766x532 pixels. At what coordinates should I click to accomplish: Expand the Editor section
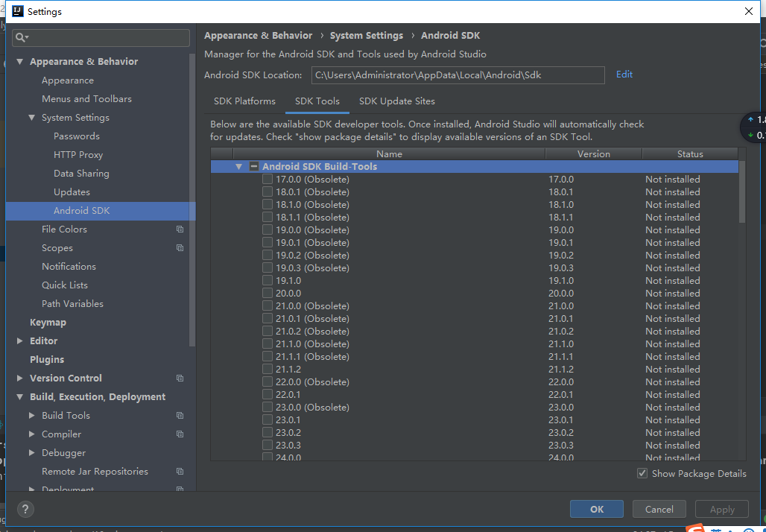click(20, 341)
